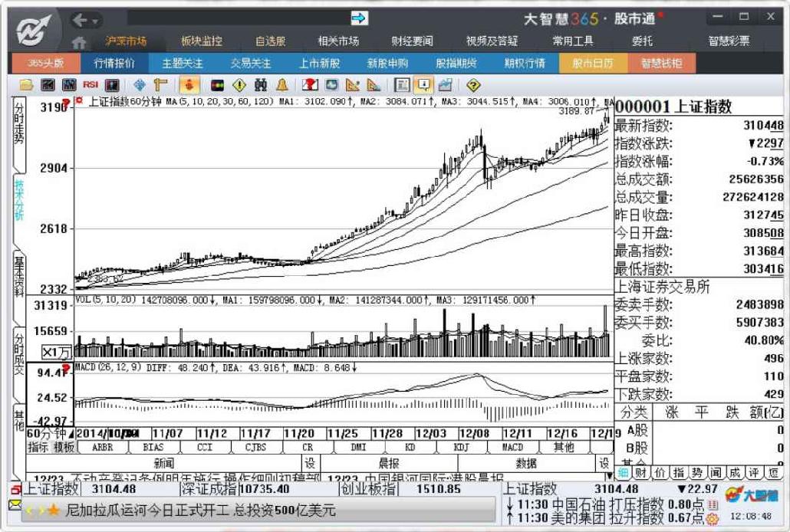This screenshot has width=790, height=532.
Task: Select the 财 tab in right panel
Action: coord(641,472)
